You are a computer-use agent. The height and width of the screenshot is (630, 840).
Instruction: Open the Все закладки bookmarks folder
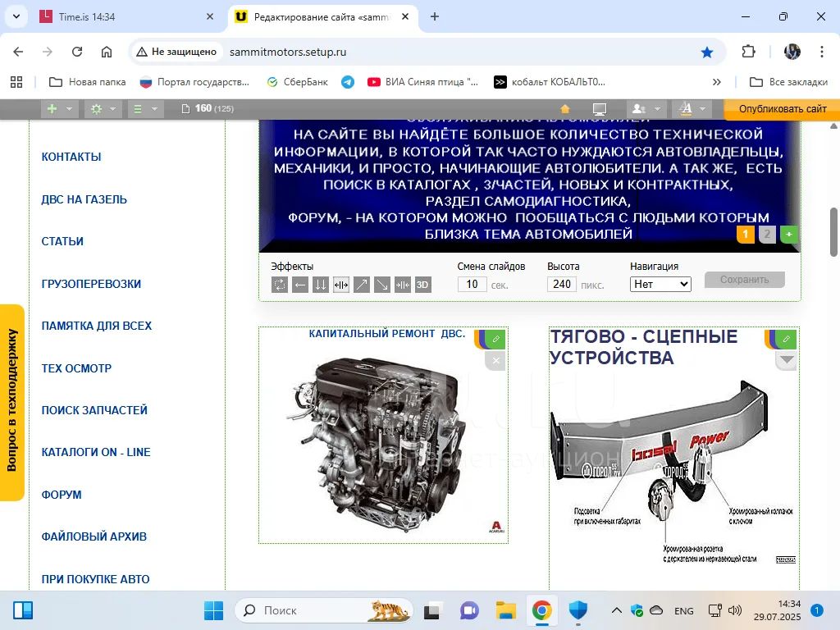click(788, 82)
